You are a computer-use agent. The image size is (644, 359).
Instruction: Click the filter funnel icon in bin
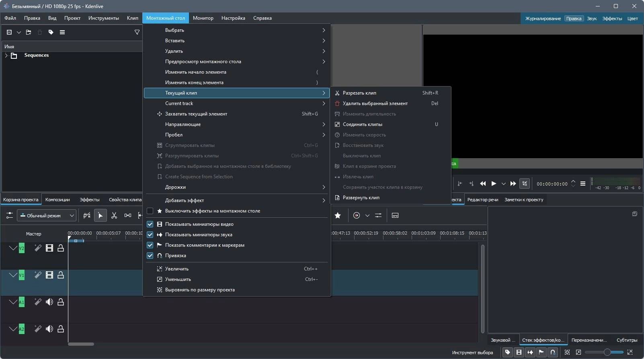(x=137, y=32)
